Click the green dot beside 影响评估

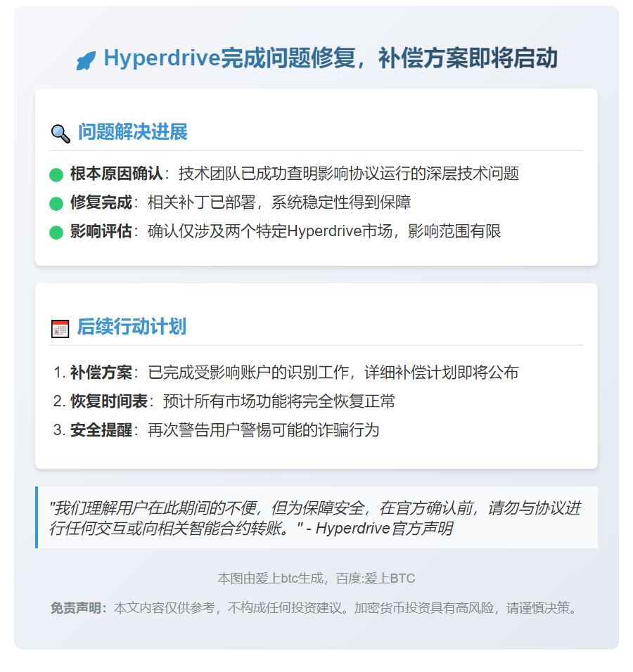[x=56, y=231]
